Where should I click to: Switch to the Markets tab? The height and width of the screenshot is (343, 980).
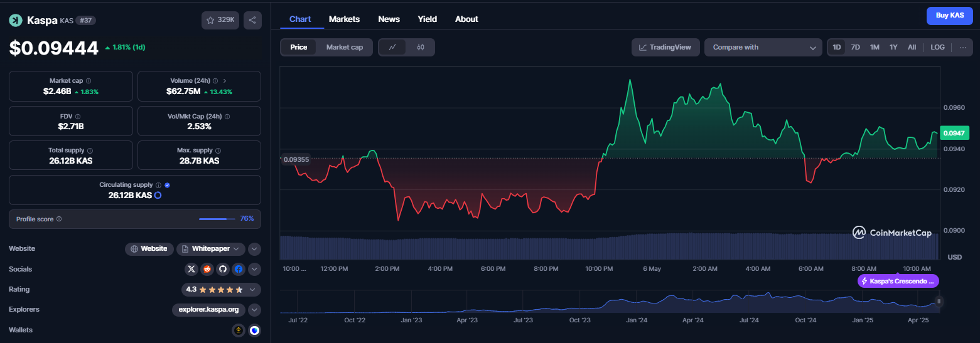pyautogui.click(x=344, y=19)
